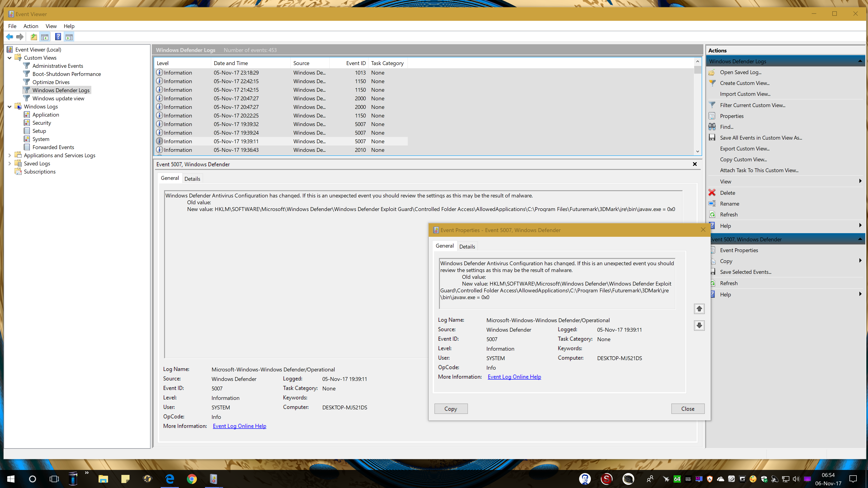The image size is (868, 488).
Task: Click General tab in Event Properties dialog
Action: tap(444, 246)
